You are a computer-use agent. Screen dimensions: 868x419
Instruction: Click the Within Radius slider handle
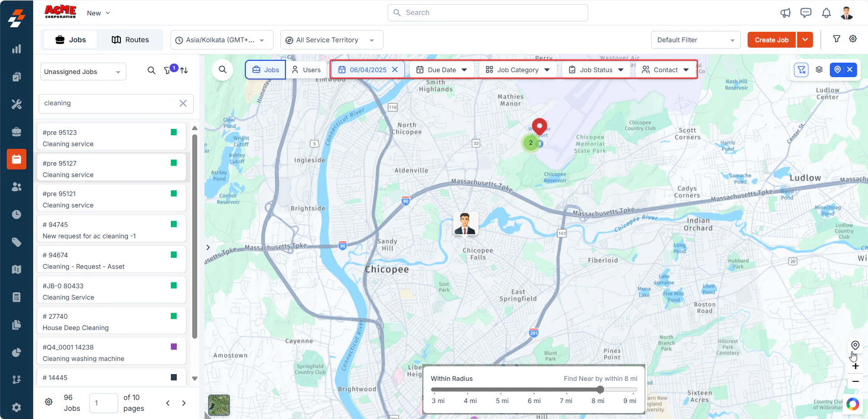point(600,389)
